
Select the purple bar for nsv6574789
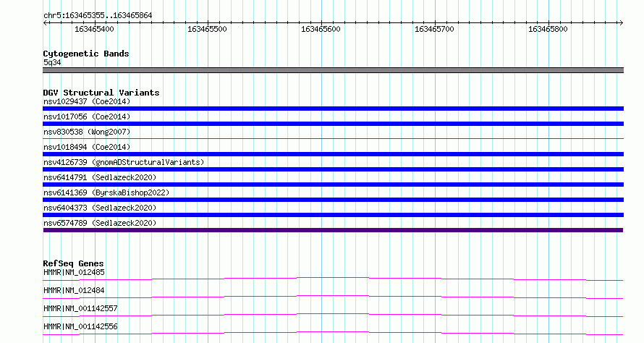(x=333, y=230)
